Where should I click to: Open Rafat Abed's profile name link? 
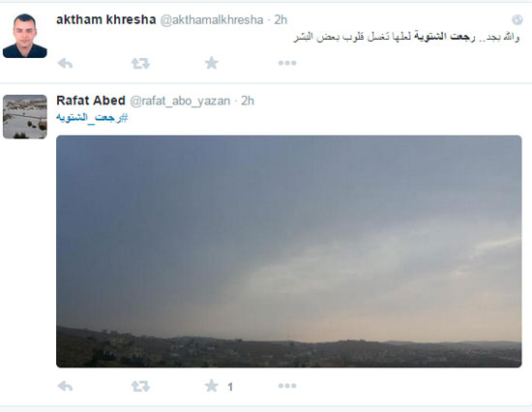click(91, 101)
